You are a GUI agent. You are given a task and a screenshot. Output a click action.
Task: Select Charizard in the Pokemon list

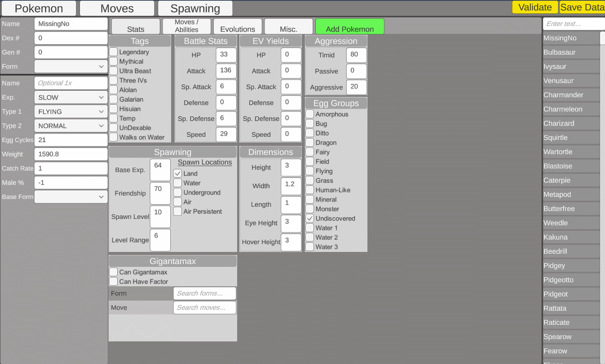pos(571,123)
